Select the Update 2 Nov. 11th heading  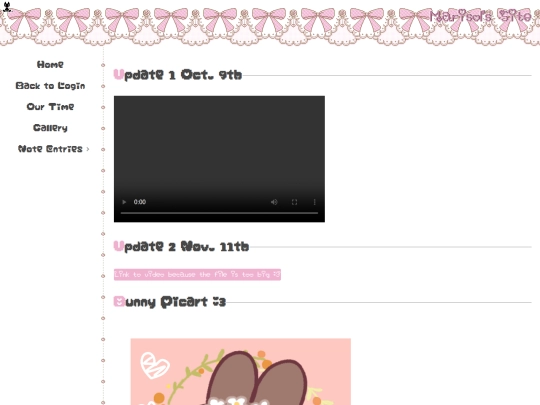click(x=181, y=247)
